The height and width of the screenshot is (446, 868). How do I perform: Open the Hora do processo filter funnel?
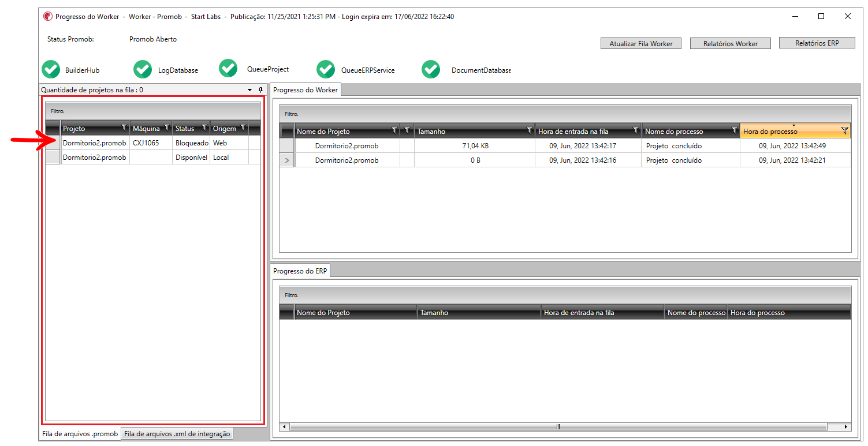coord(845,130)
